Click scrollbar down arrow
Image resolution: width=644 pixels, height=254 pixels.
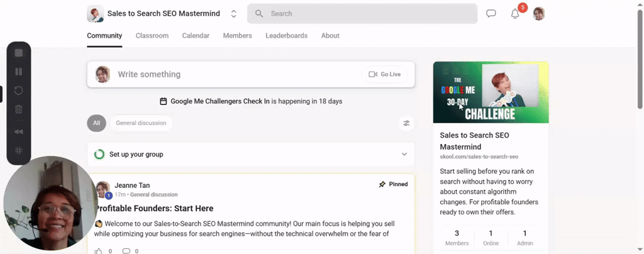(640, 249)
